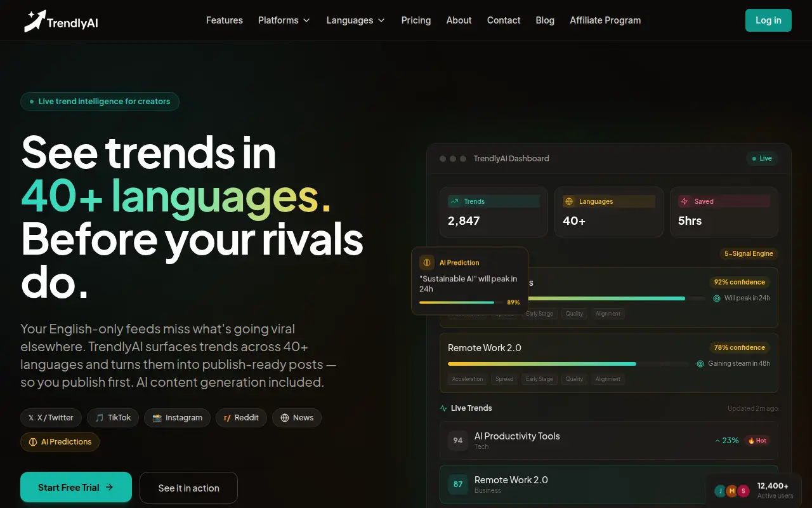Open the Affiliate Program page
This screenshot has height=508, width=812.
pyautogui.click(x=605, y=20)
